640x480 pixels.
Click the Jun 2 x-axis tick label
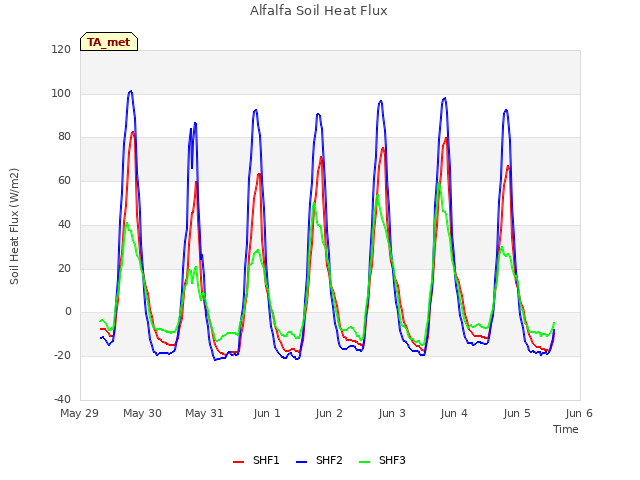(x=329, y=413)
